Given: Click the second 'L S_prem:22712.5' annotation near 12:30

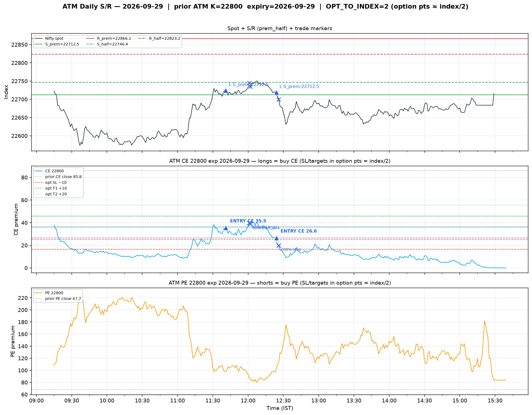Looking at the screenshot, I should point(299,87).
